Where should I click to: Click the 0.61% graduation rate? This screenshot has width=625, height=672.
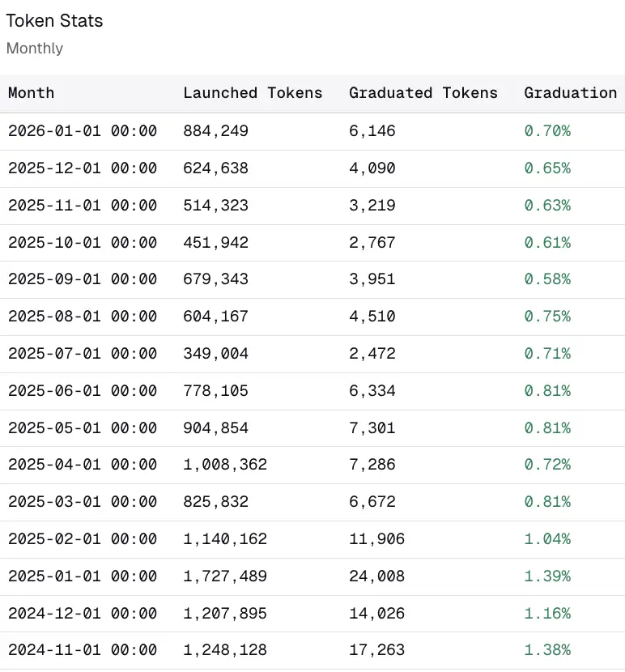pos(547,243)
